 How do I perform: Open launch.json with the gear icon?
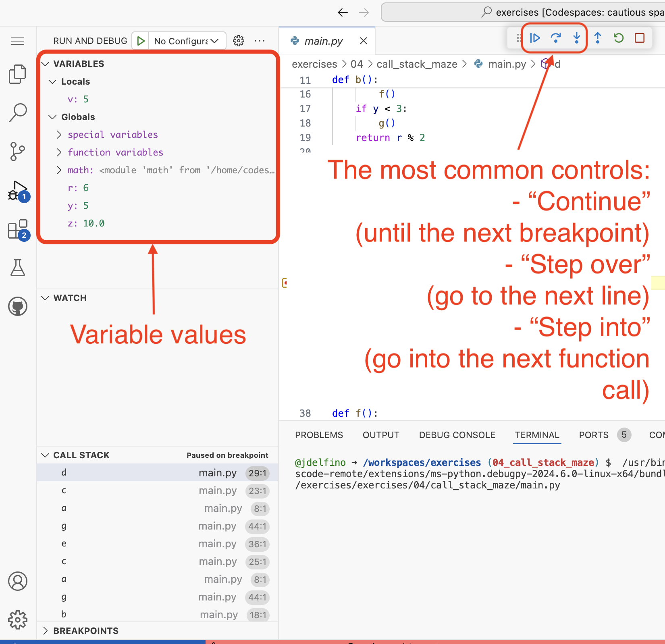tap(239, 41)
